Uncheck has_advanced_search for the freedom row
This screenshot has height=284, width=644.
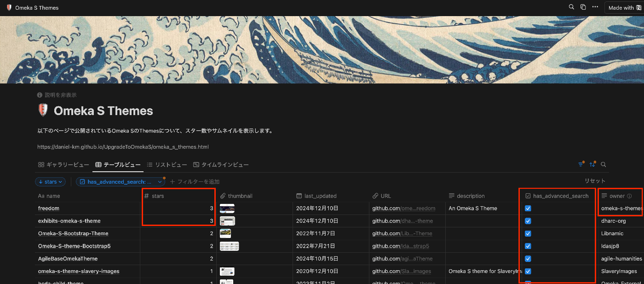[528, 208]
